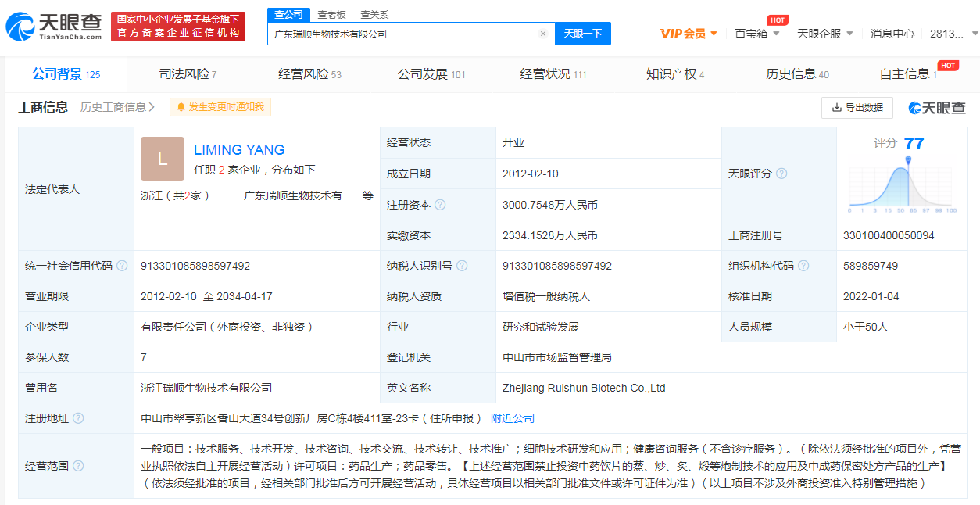This screenshot has height=505, width=980.
Task: Switch to the 查老板 search tab
Action: [x=331, y=15]
